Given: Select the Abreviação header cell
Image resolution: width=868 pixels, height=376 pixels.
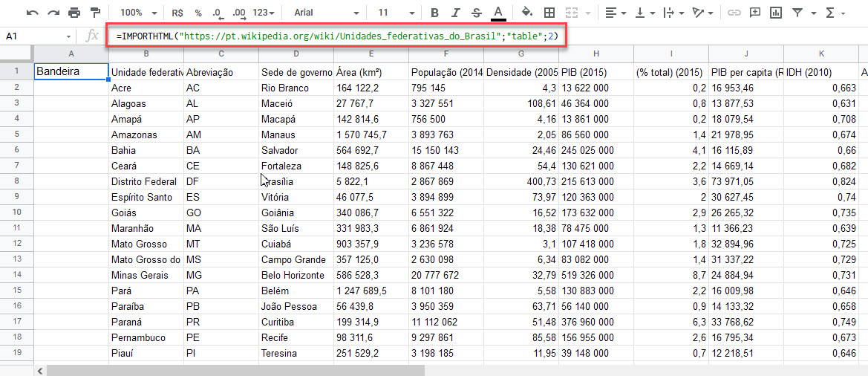Looking at the screenshot, I should [x=221, y=72].
